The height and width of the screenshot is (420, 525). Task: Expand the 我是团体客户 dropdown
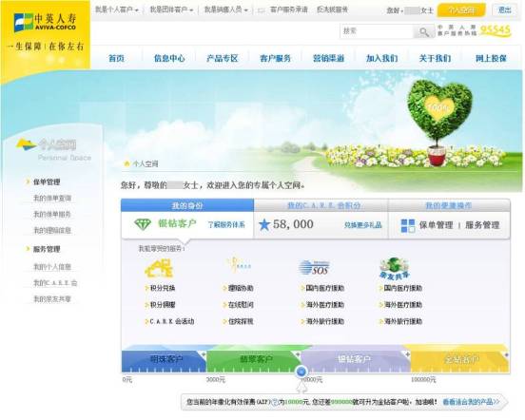[x=171, y=10]
